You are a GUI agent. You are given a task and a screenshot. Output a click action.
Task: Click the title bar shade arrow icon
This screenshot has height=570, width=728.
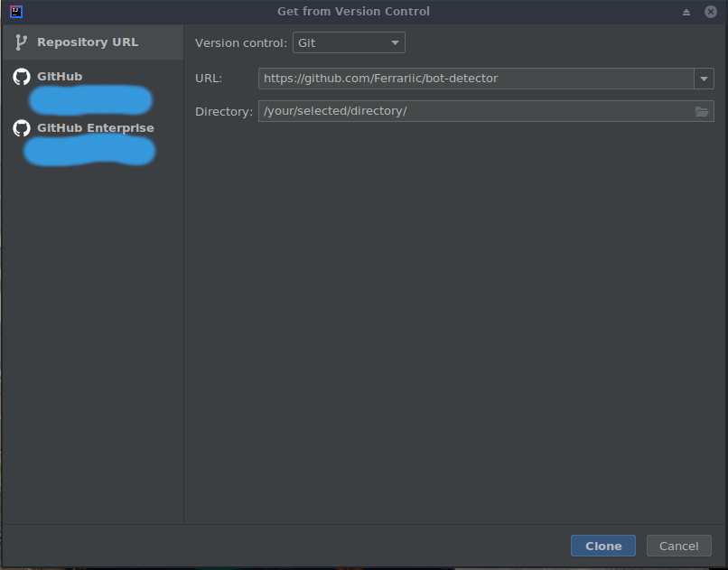(x=686, y=12)
